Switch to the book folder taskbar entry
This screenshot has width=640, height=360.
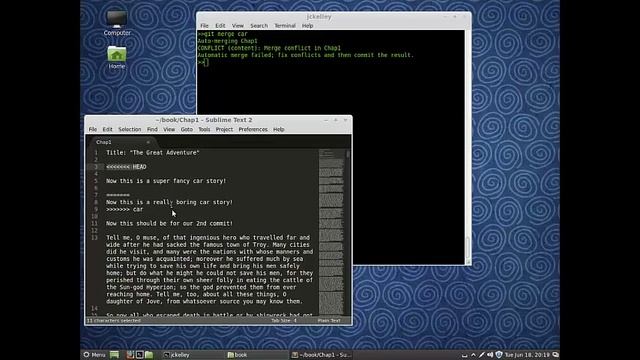tap(256, 355)
